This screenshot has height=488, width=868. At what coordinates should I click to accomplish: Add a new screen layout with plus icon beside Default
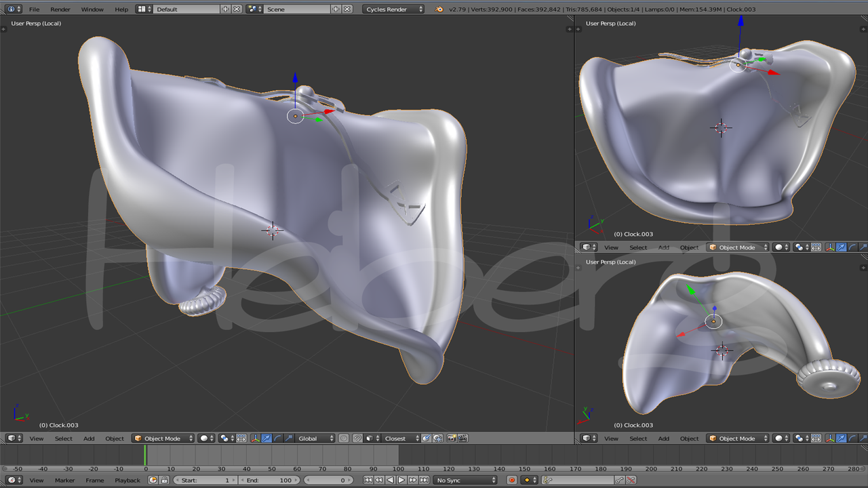[225, 9]
